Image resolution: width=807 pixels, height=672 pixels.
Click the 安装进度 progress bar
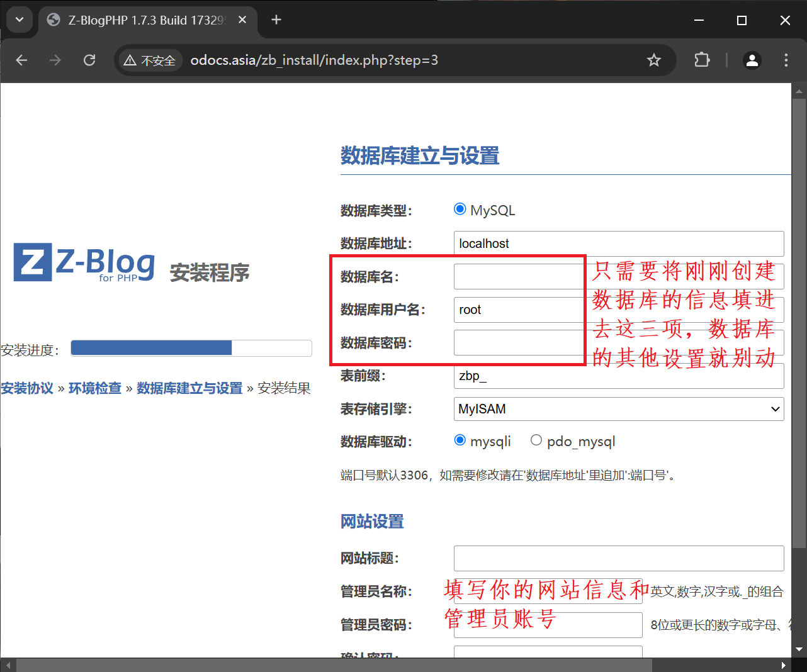tap(191, 348)
